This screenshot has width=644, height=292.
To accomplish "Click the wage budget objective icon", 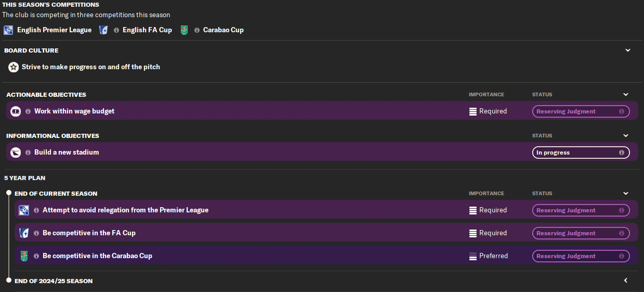I will 16,111.
